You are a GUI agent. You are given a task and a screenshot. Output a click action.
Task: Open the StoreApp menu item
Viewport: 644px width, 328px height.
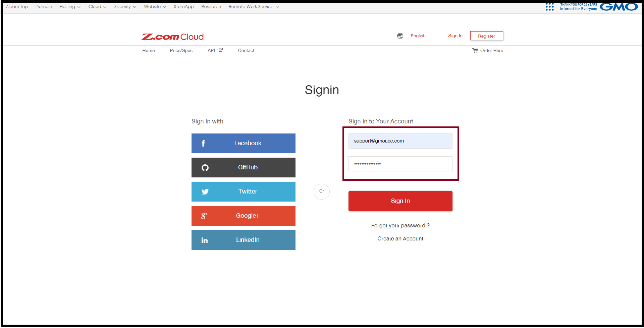coord(184,7)
